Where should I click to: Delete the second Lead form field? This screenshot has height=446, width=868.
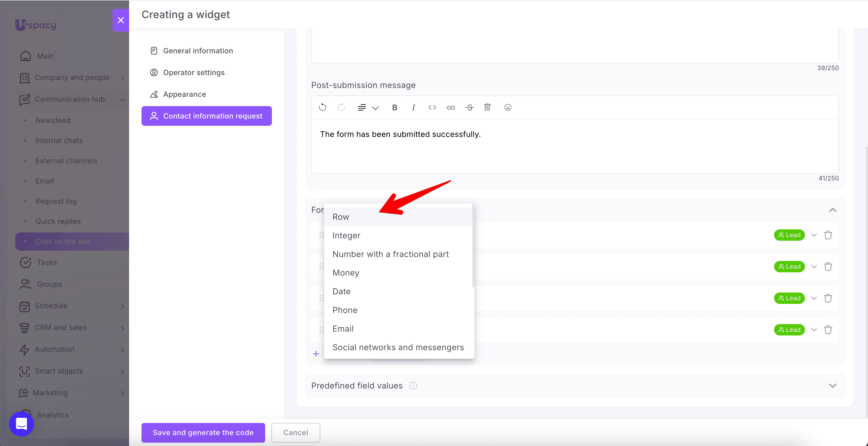coord(828,267)
